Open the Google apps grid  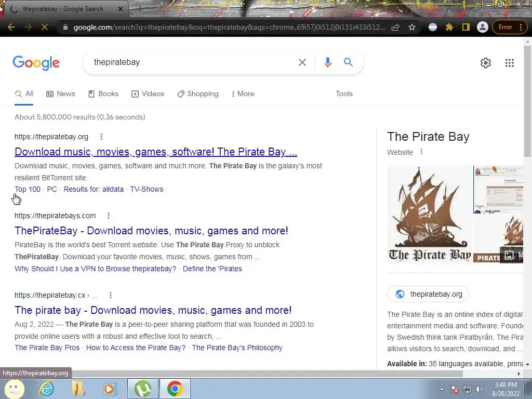(x=510, y=63)
